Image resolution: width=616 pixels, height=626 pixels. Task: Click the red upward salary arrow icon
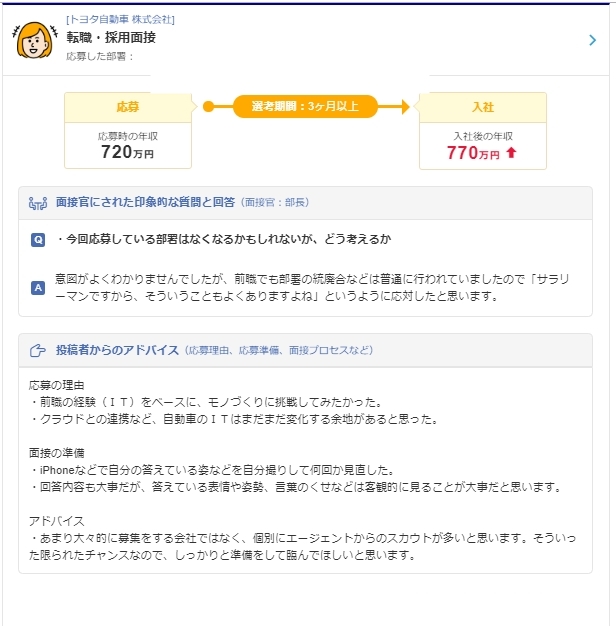point(511,153)
